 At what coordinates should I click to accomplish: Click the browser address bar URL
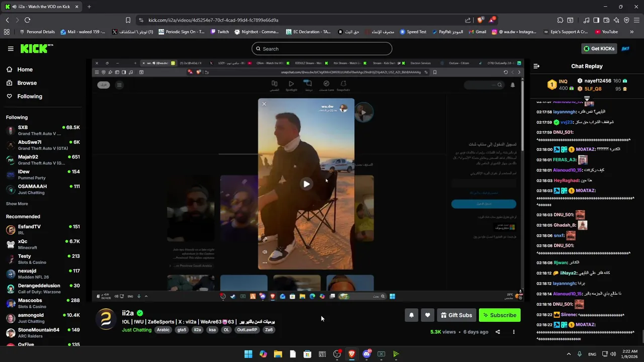pos(213,20)
